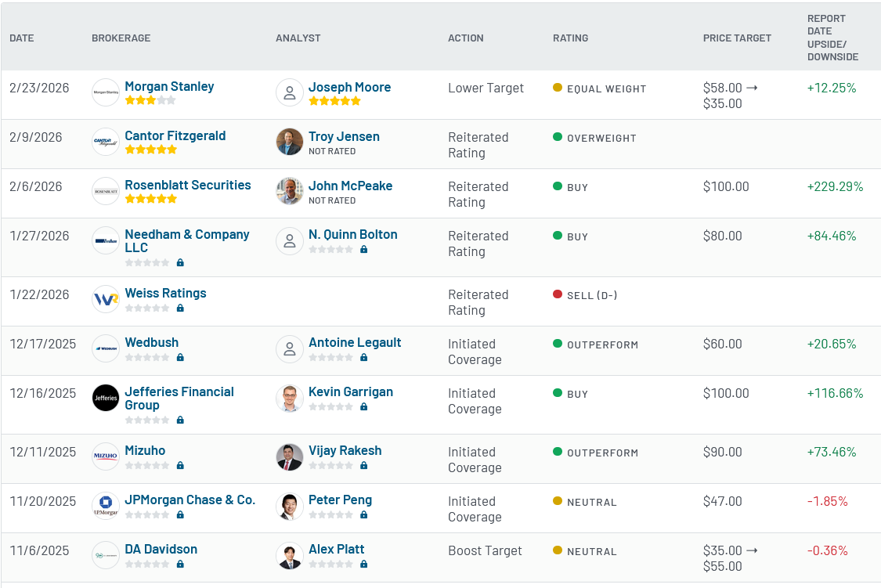The image size is (881, 588).
Task: View analyst Joseph Moore's page
Action: [349, 87]
